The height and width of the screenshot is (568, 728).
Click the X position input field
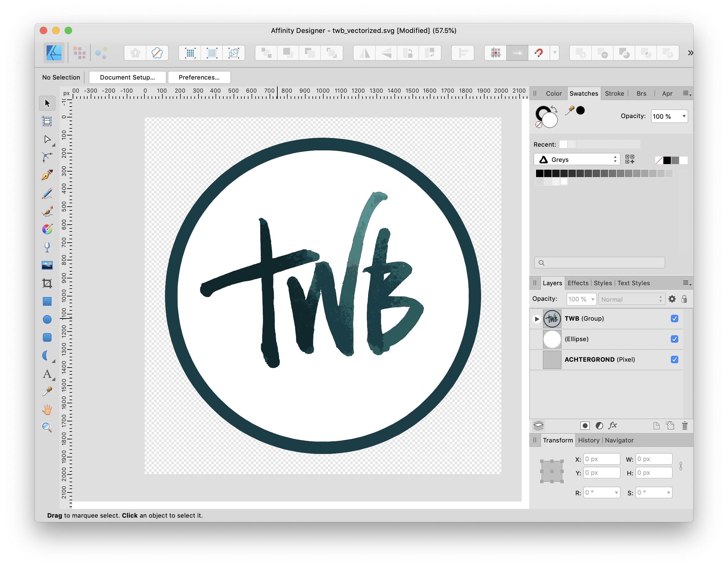coord(601,459)
